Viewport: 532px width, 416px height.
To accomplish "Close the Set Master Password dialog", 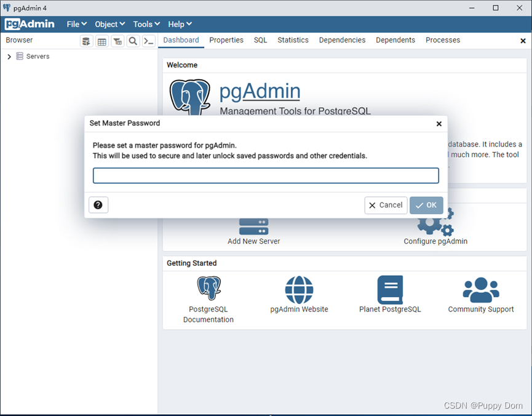I will tap(439, 124).
